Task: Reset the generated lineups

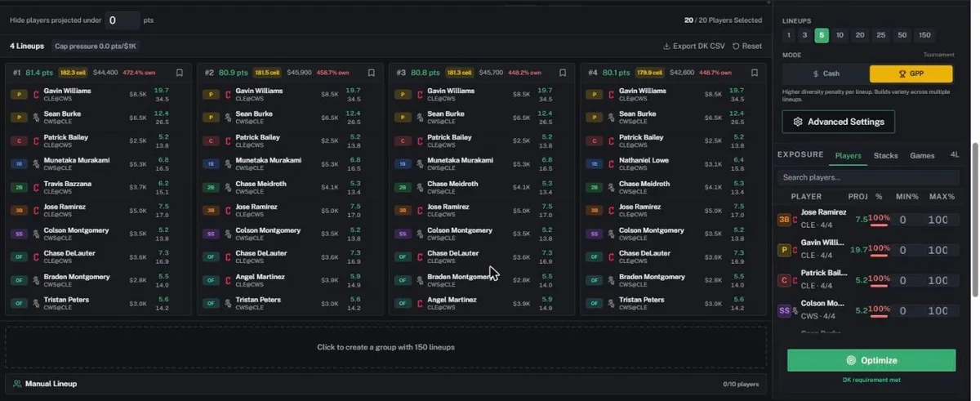Action: [747, 47]
